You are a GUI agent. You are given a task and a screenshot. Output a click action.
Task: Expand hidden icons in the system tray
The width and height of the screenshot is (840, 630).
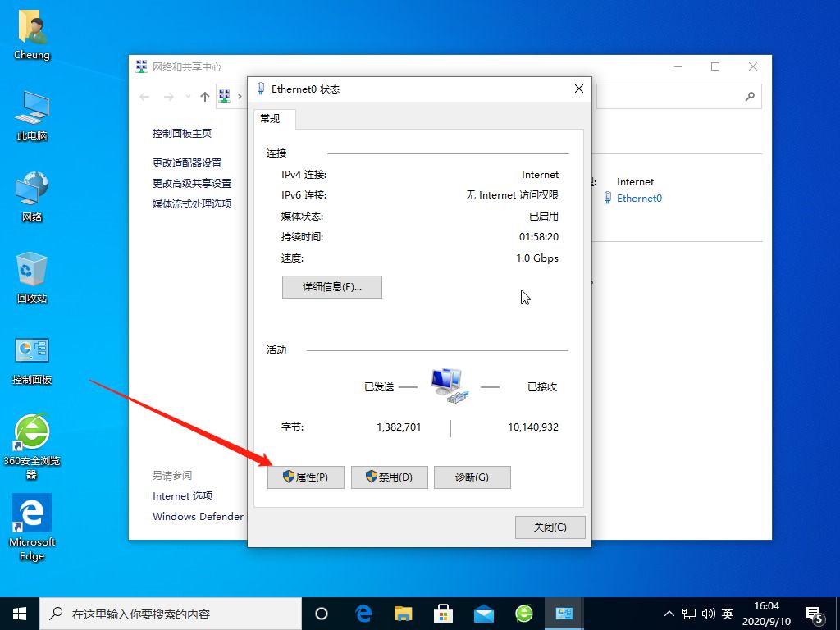[x=669, y=613]
